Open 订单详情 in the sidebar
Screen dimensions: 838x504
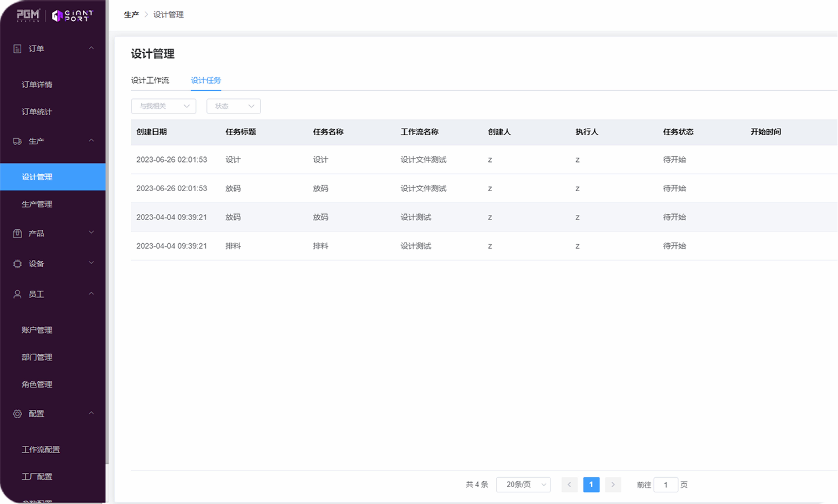point(37,85)
